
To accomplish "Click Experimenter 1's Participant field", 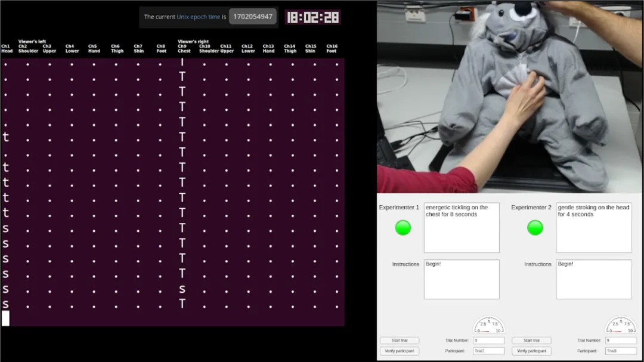I will coord(488,351).
